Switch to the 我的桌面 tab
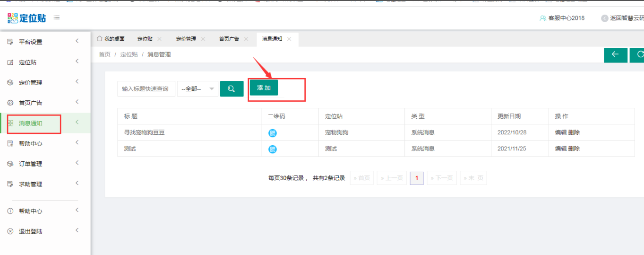Screen dimensions: 644x255 pos(111,39)
